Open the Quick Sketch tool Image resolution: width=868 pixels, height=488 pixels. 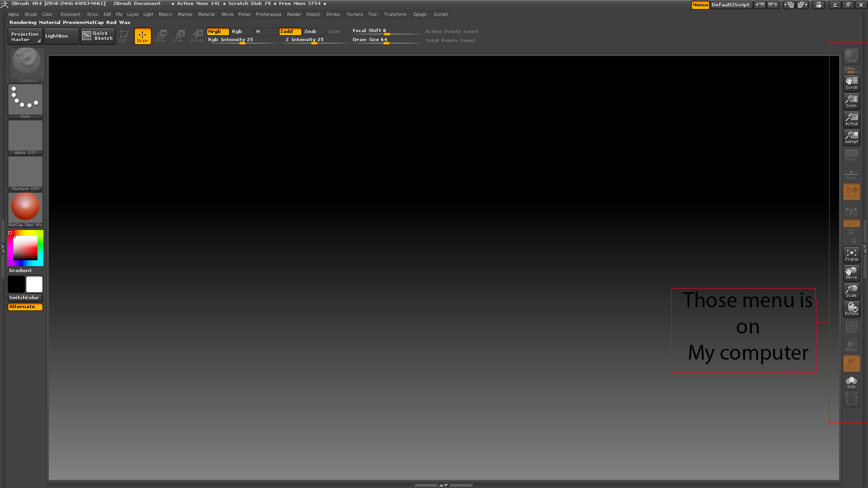click(98, 36)
